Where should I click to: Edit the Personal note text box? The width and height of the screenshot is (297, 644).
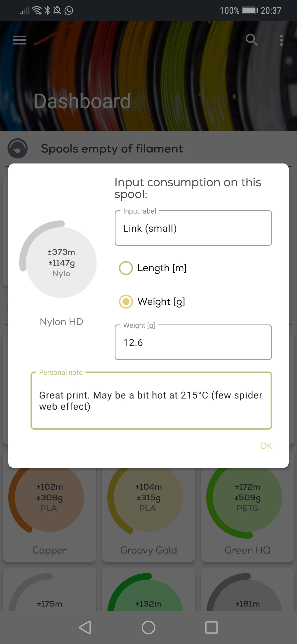click(151, 401)
